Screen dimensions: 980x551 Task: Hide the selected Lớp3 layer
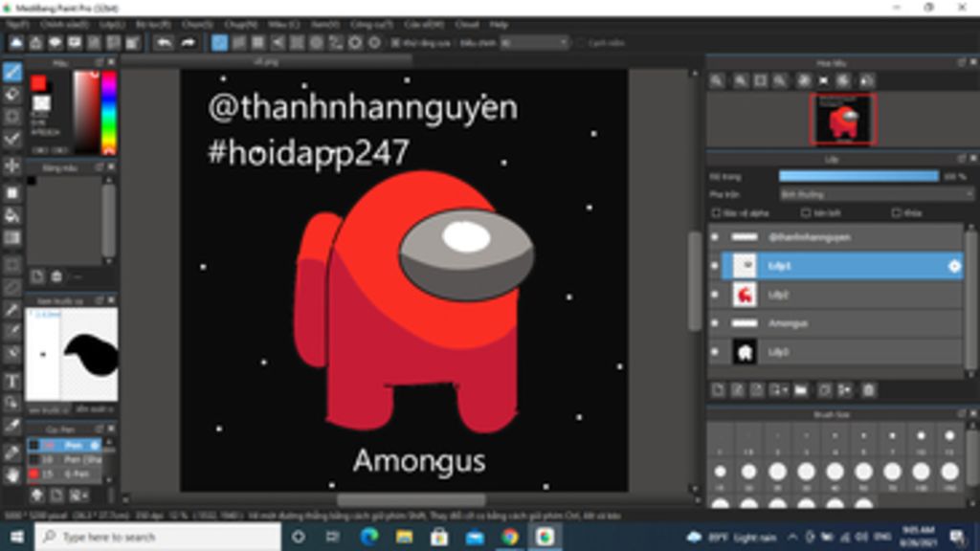tap(714, 266)
